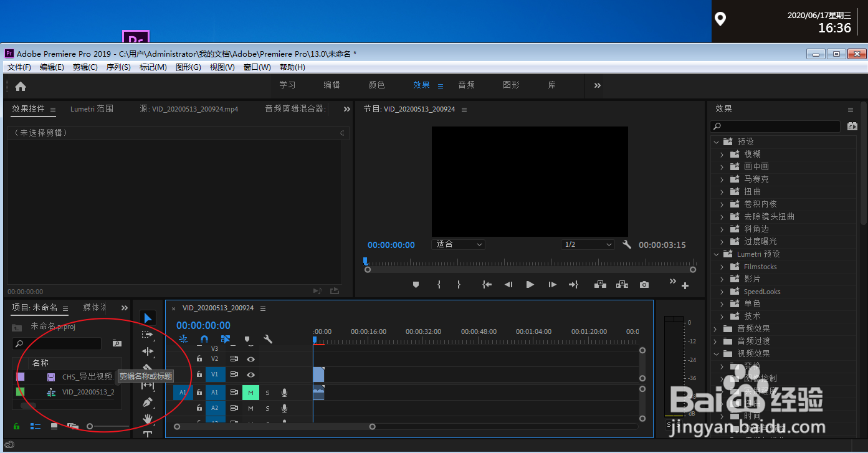Toggle V1 track output eye
Image resolution: width=868 pixels, height=453 pixels.
click(250, 374)
